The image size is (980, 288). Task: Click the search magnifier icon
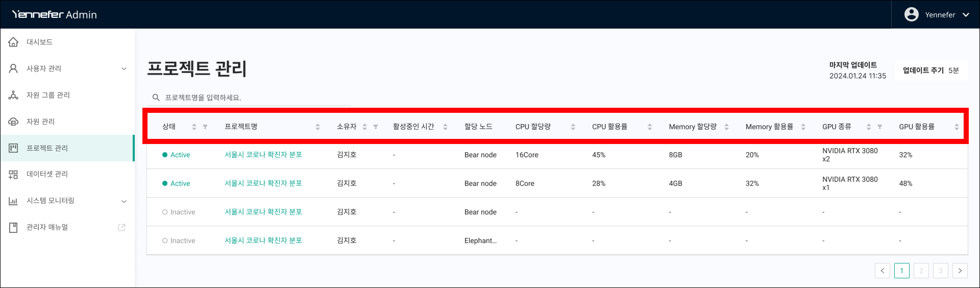pos(156,98)
